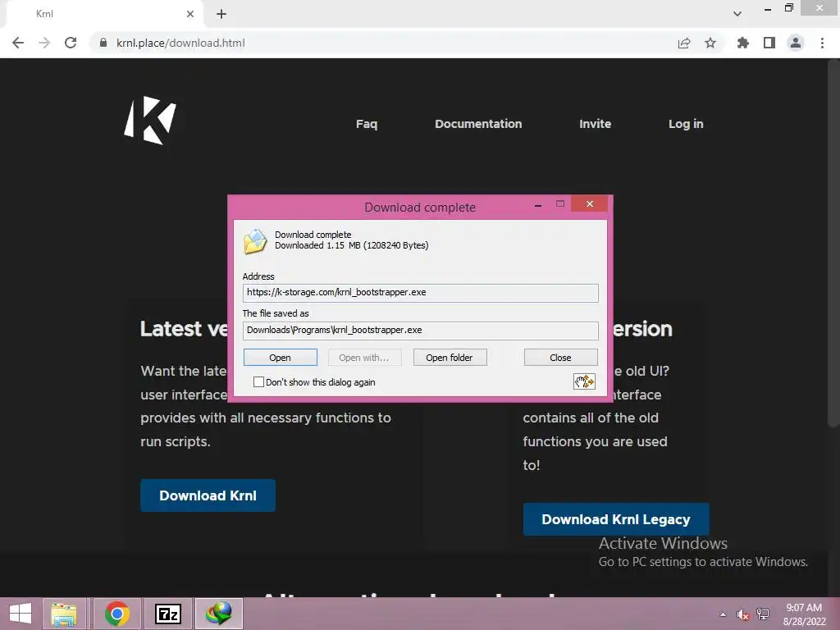Open the Documentation nav link
This screenshot has height=630, width=840.
pos(478,124)
